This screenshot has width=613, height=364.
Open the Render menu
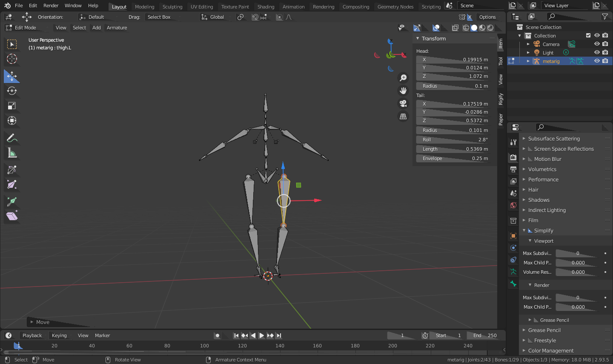[51, 6]
